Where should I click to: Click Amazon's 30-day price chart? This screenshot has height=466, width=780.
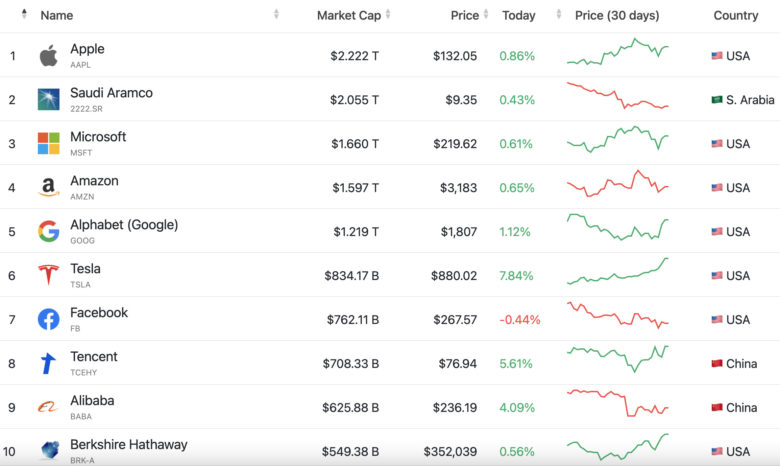[617, 184]
